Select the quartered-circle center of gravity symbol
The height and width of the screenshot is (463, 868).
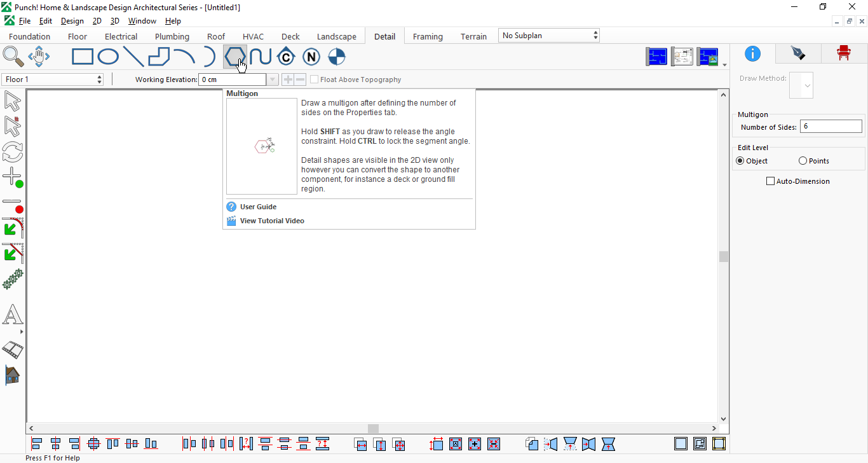337,57
